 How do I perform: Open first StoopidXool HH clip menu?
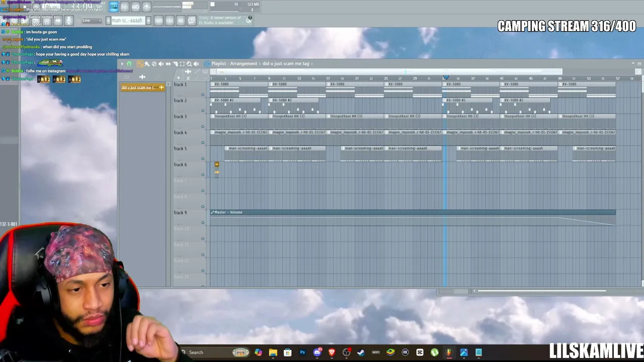212,116
